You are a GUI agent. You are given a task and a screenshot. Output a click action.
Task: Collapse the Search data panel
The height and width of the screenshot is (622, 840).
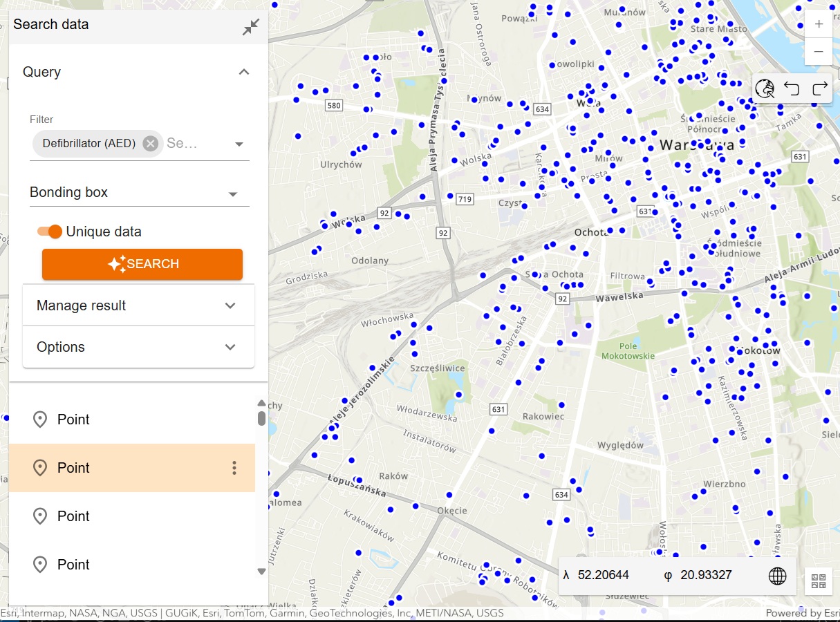pos(251,27)
